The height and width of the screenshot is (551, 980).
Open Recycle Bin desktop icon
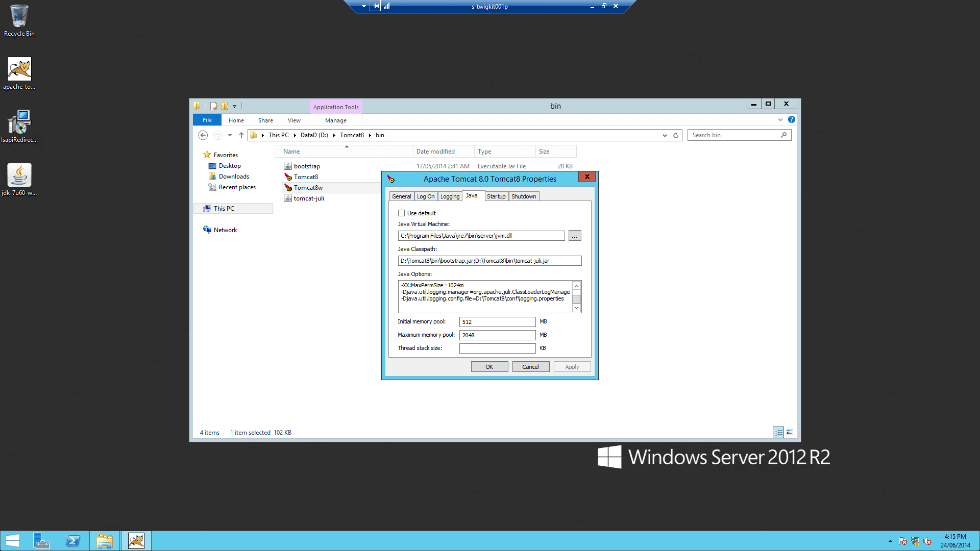(x=19, y=17)
